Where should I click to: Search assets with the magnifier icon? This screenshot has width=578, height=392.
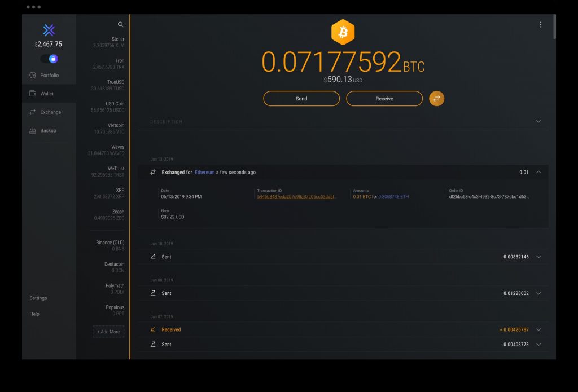[x=121, y=24]
